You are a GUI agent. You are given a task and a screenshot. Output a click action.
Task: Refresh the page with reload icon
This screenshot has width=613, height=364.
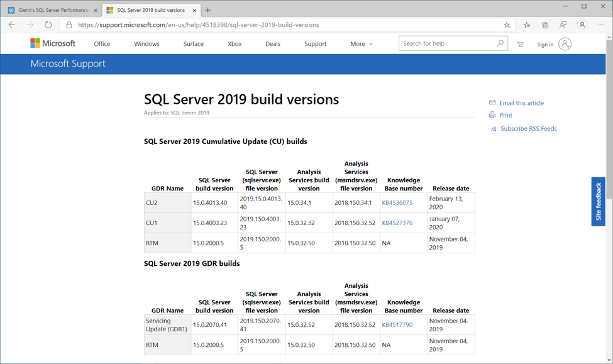48,25
